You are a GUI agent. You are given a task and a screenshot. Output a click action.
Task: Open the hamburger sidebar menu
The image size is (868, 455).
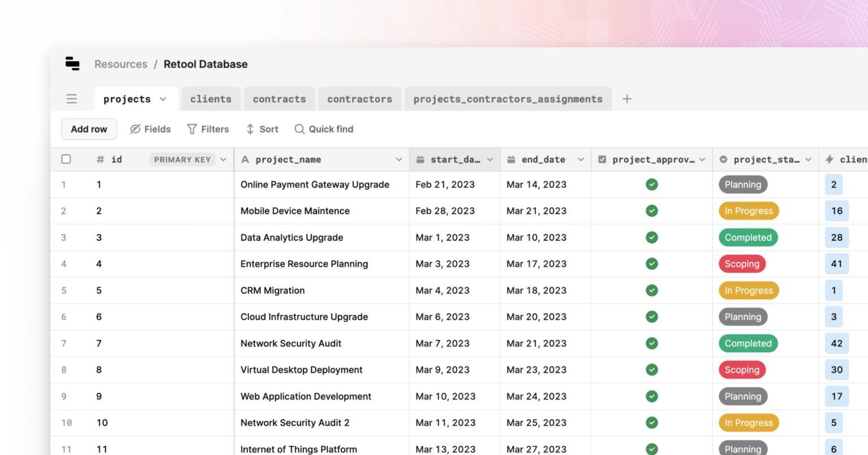point(72,99)
